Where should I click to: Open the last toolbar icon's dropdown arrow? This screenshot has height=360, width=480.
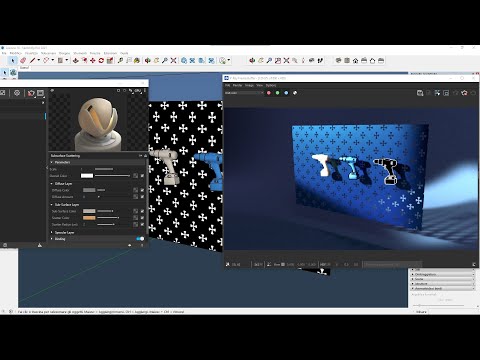pyautogui.click(x=229, y=60)
